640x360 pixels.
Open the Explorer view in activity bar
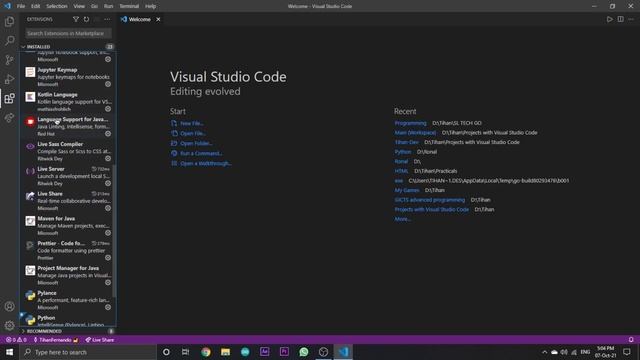coord(9,21)
